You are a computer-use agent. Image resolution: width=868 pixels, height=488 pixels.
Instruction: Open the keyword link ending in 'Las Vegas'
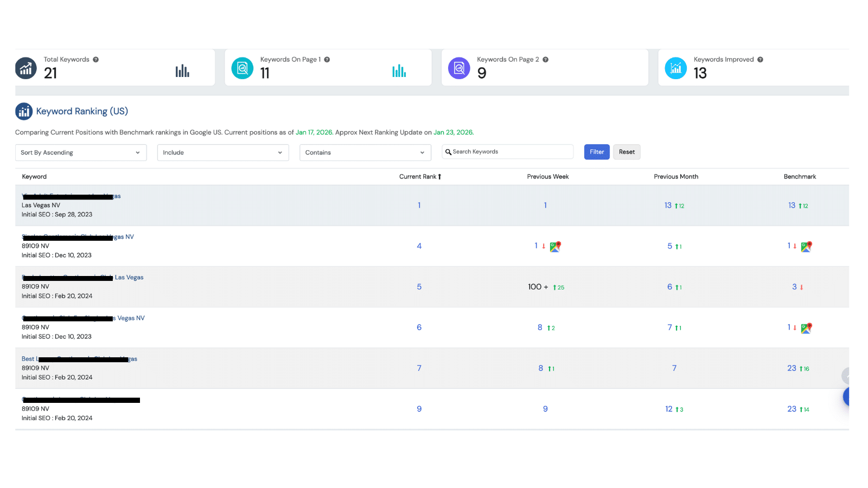(82, 278)
